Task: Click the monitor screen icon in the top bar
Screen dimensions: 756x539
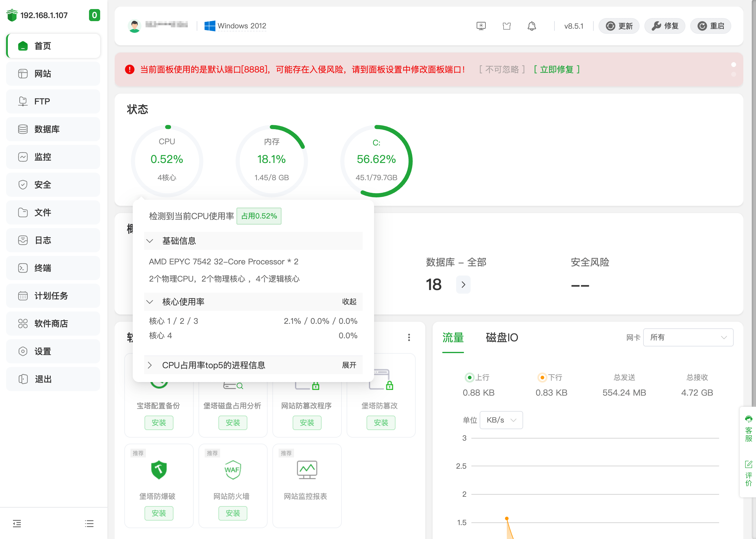Action: pos(481,26)
